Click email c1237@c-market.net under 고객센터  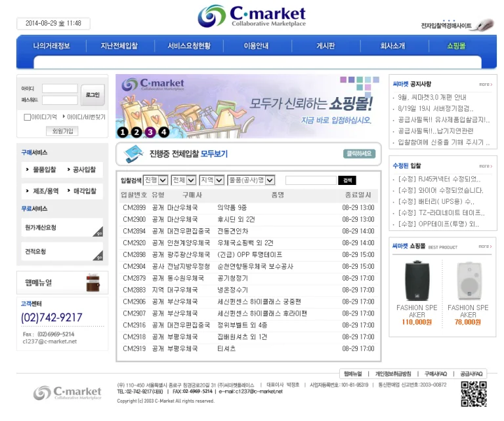50,342
